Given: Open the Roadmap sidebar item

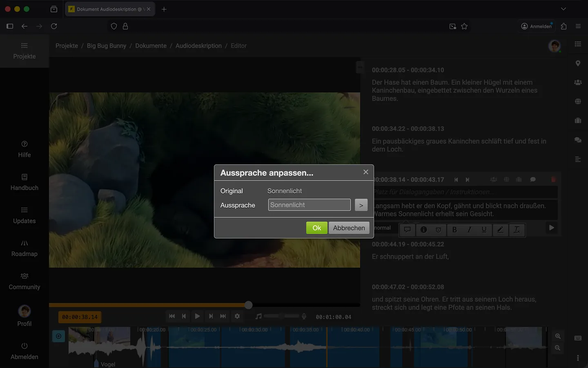Looking at the screenshot, I should pyautogui.click(x=24, y=248).
